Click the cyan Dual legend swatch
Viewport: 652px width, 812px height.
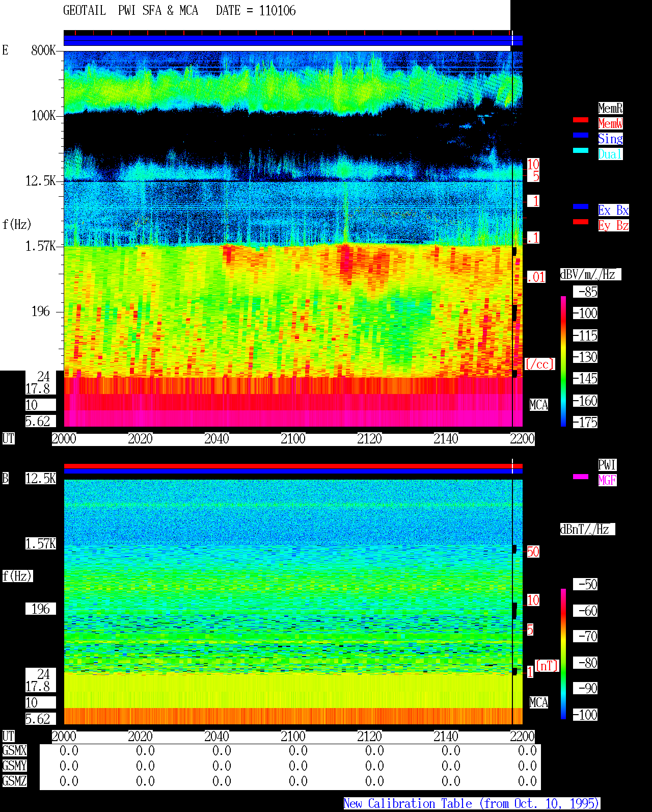point(581,150)
